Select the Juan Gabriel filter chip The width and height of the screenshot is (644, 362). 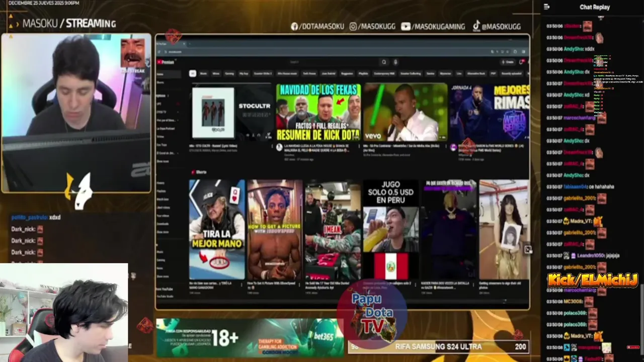click(329, 73)
